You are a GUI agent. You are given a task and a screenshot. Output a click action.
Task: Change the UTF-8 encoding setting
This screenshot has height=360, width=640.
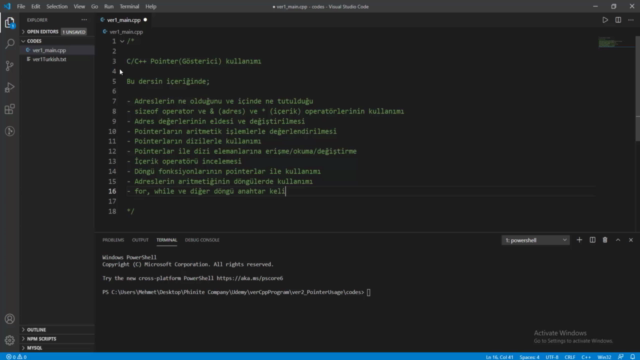[x=552, y=357]
